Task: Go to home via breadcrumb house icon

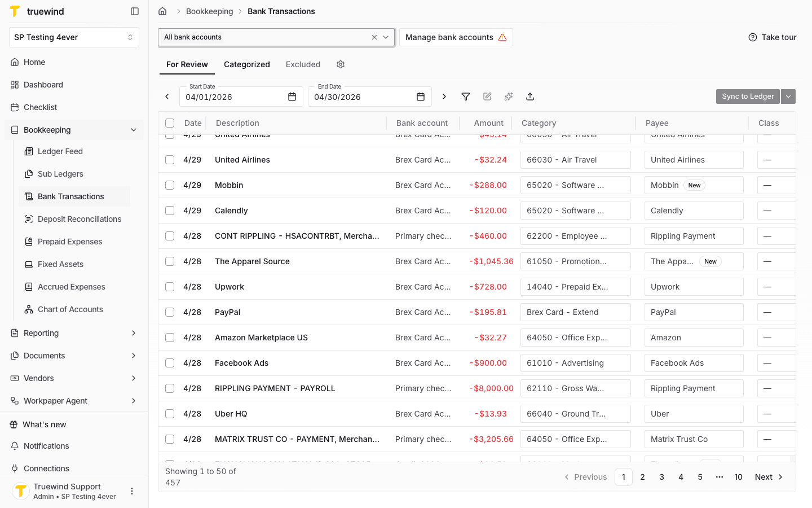Action: click(x=162, y=11)
